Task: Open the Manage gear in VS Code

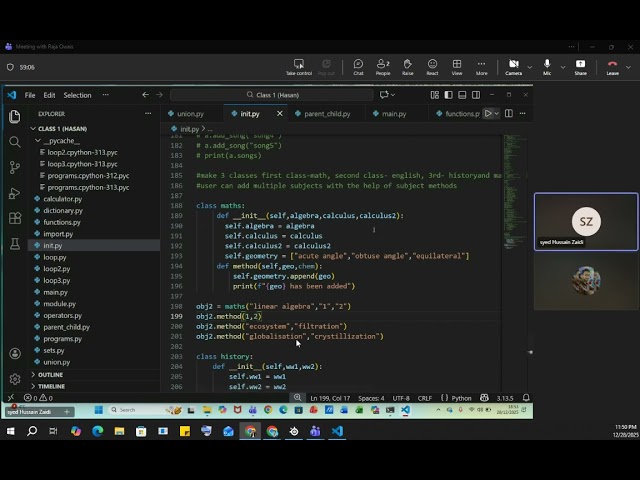Action: coord(14,379)
